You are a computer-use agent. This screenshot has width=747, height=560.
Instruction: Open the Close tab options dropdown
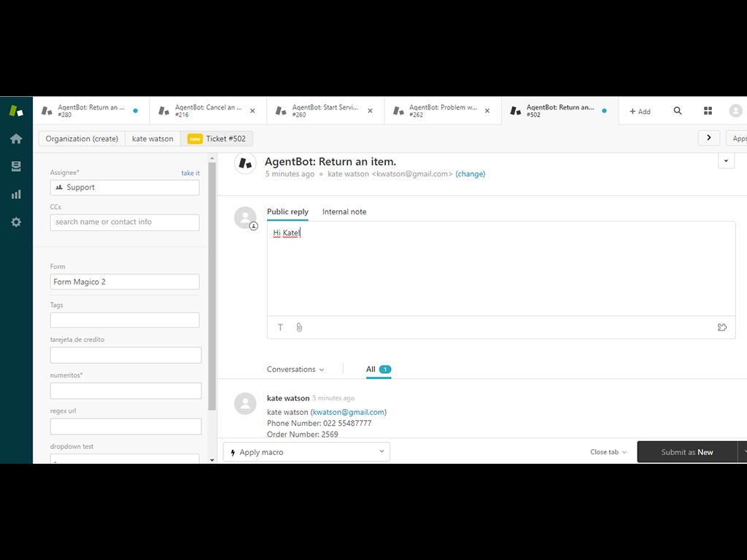(x=608, y=452)
